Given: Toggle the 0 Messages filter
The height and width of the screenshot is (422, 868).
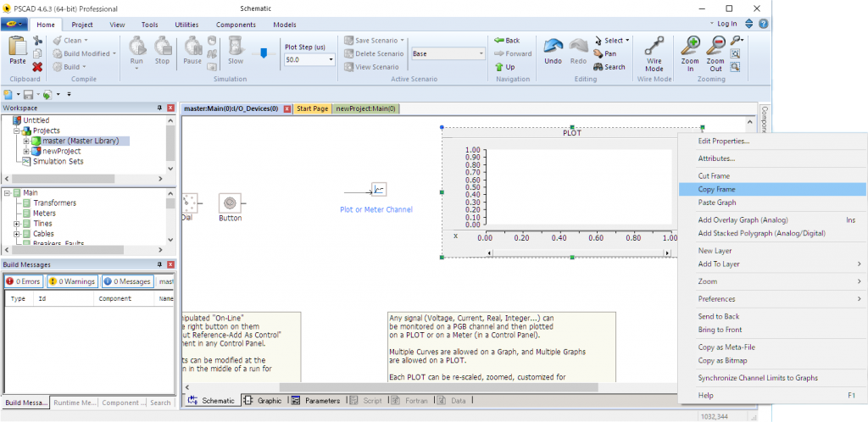Looking at the screenshot, I should point(127,281).
